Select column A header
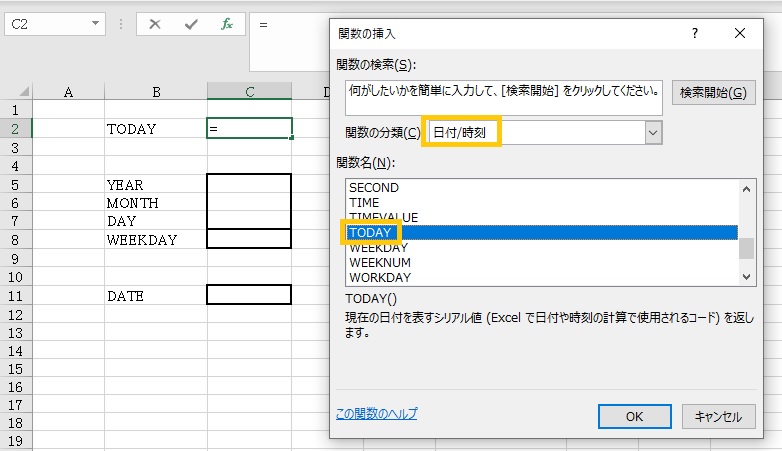 pyautogui.click(x=68, y=93)
